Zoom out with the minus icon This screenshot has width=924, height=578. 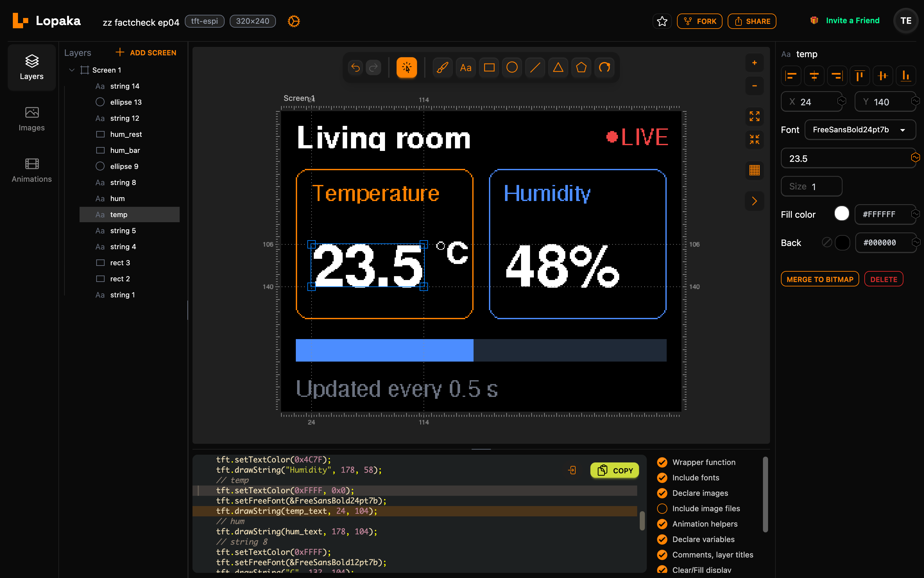[x=755, y=86]
